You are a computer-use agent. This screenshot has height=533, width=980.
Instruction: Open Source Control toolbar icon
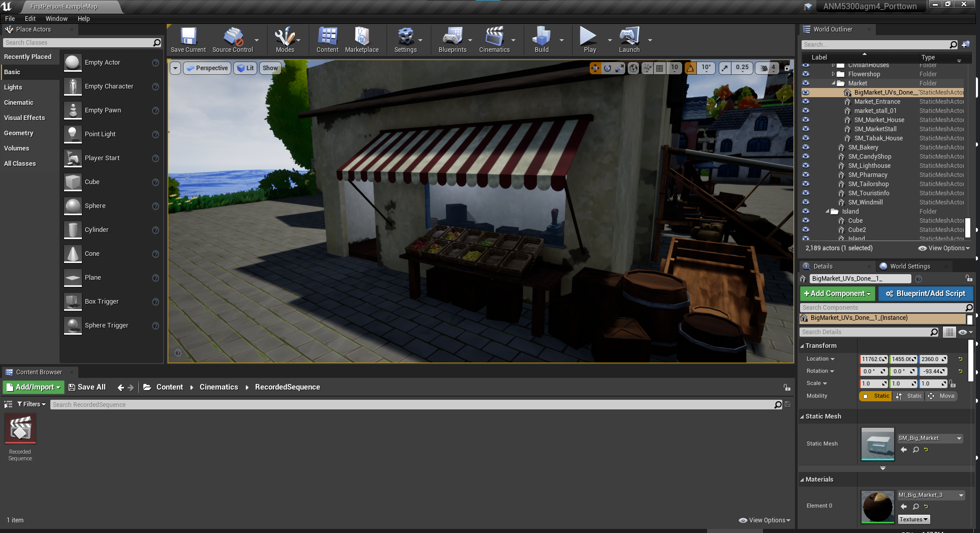pyautogui.click(x=233, y=40)
